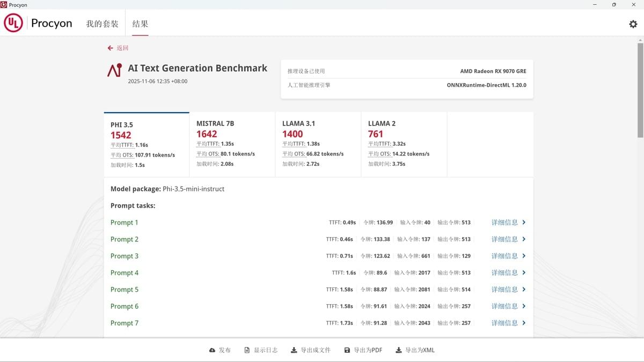Expand Prompt 1 details chevron
The image size is (644, 362).
tap(524, 223)
